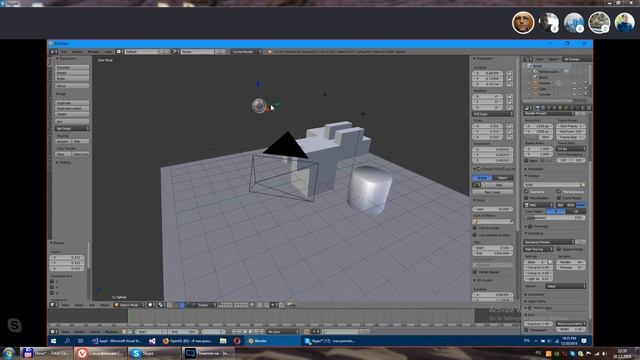This screenshot has height=360, width=640.
Task: Open the Object Mode dropdown
Action: 129,304
